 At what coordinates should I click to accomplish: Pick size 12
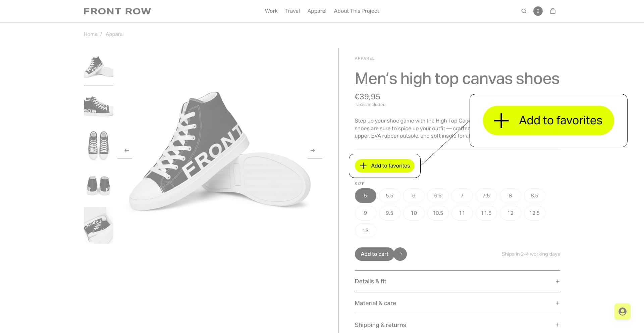pos(510,213)
